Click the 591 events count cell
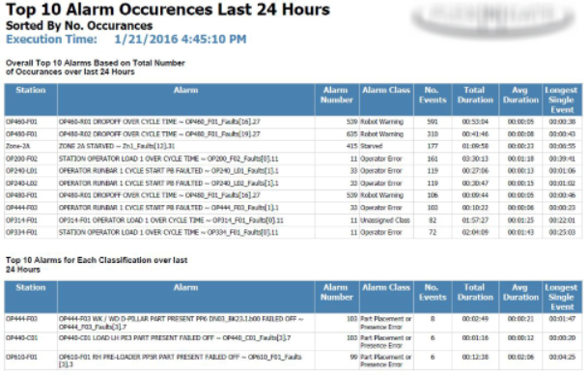 [433, 122]
